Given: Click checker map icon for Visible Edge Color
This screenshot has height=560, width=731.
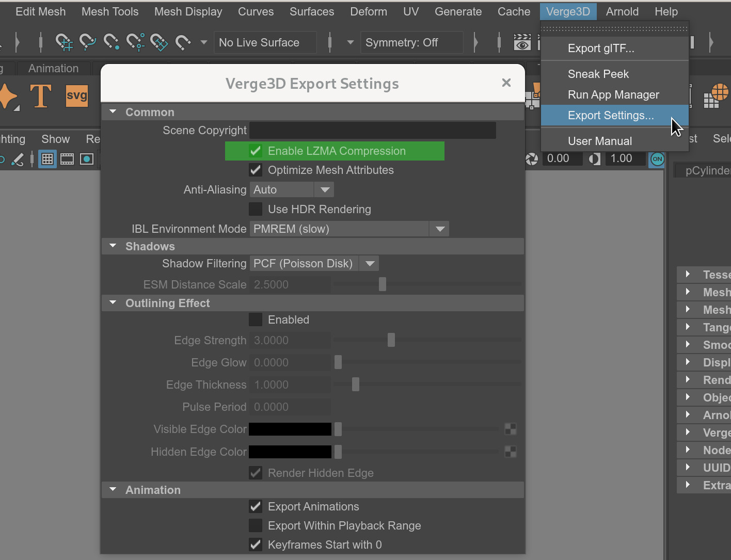Looking at the screenshot, I should (x=510, y=429).
